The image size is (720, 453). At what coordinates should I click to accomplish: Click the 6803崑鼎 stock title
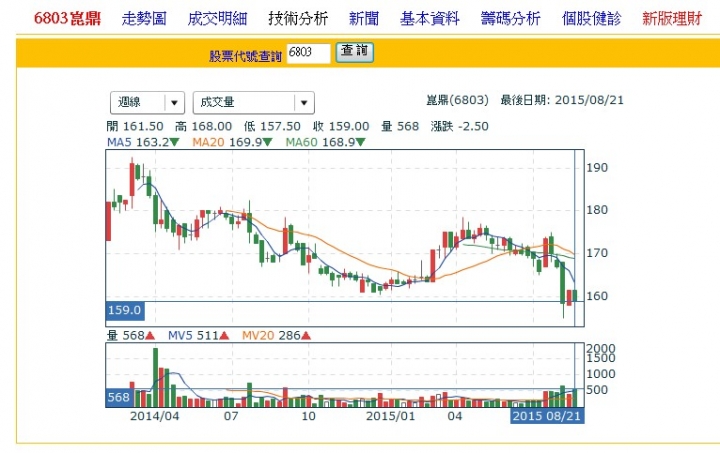(68, 19)
